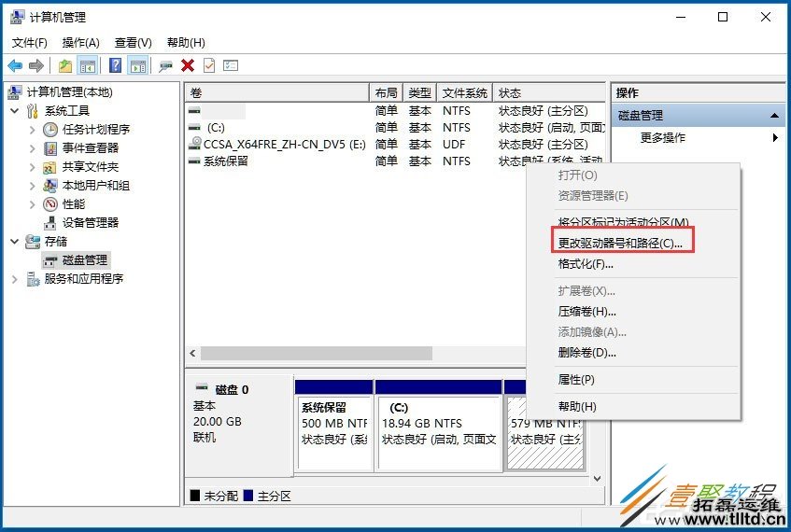The height and width of the screenshot is (532, 791).
Task: Click the Back arrow toolbar icon
Action: click(x=15, y=65)
